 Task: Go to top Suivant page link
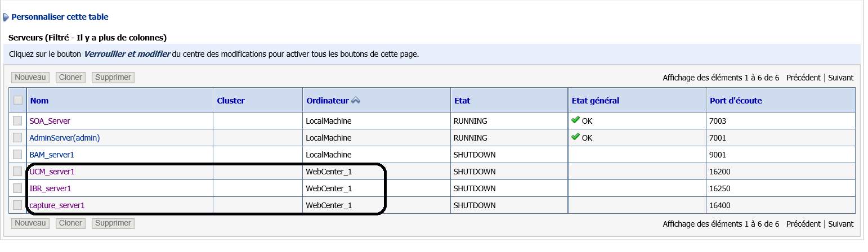(840, 78)
